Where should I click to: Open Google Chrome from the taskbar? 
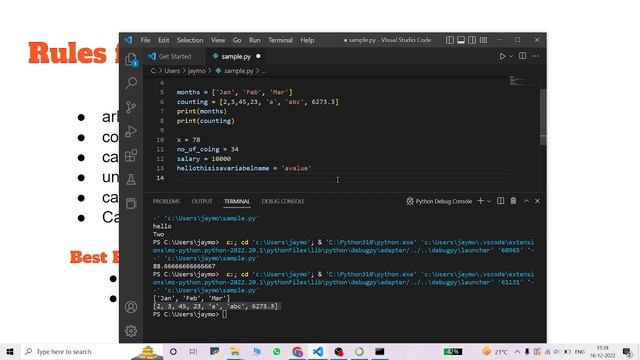[297, 351]
